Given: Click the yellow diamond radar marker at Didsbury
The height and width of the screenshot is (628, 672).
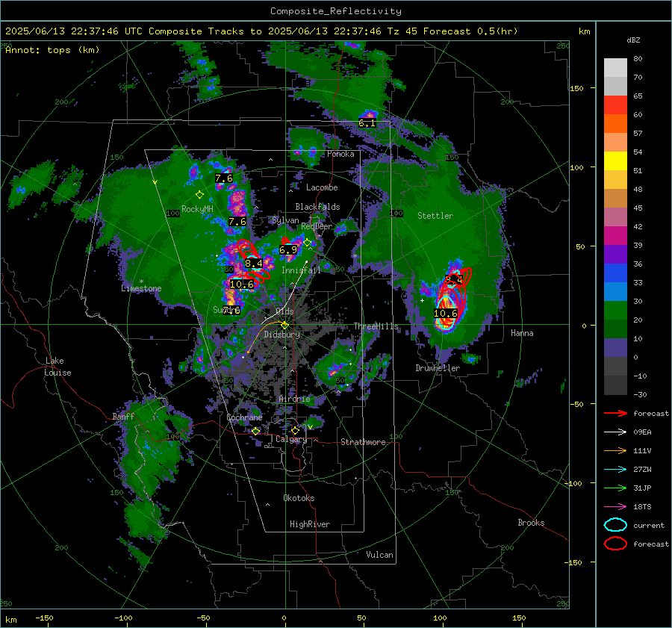Looking at the screenshot, I should 284,326.
